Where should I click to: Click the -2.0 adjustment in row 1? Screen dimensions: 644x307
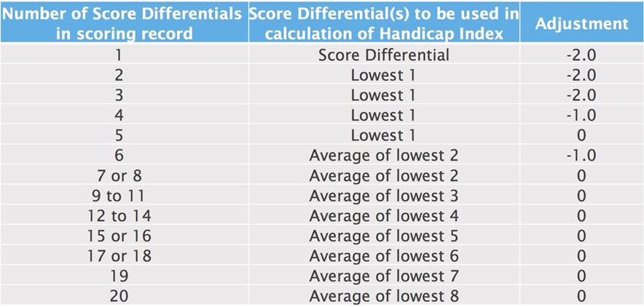[x=581, y=55]
